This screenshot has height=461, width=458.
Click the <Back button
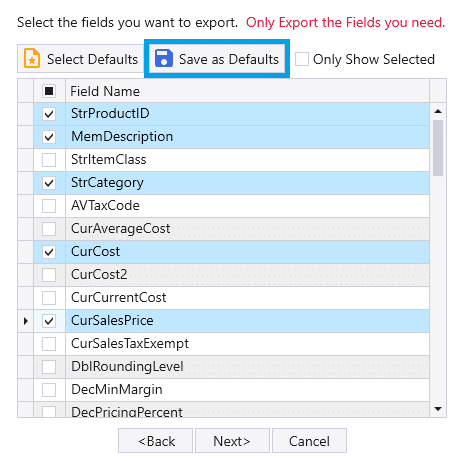(155, 441)
